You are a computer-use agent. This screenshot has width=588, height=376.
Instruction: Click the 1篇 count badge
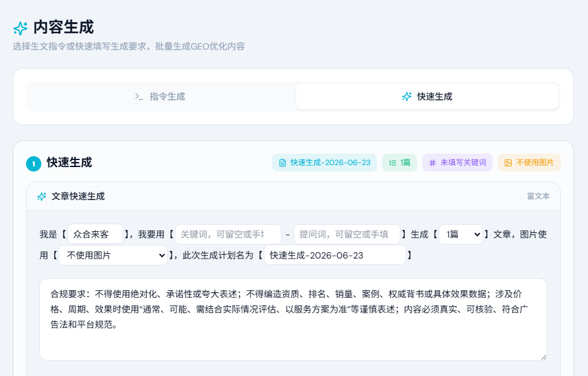399,163
